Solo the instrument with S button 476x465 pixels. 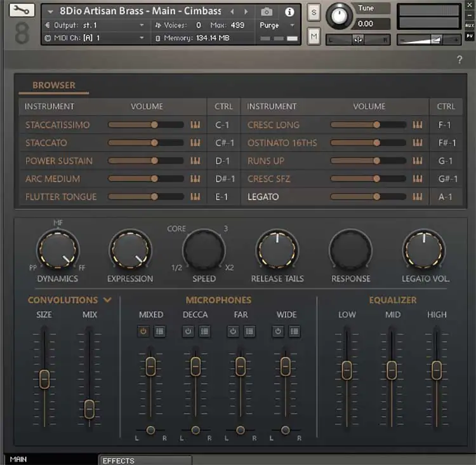pyautogui.click(x=314, y=13)
